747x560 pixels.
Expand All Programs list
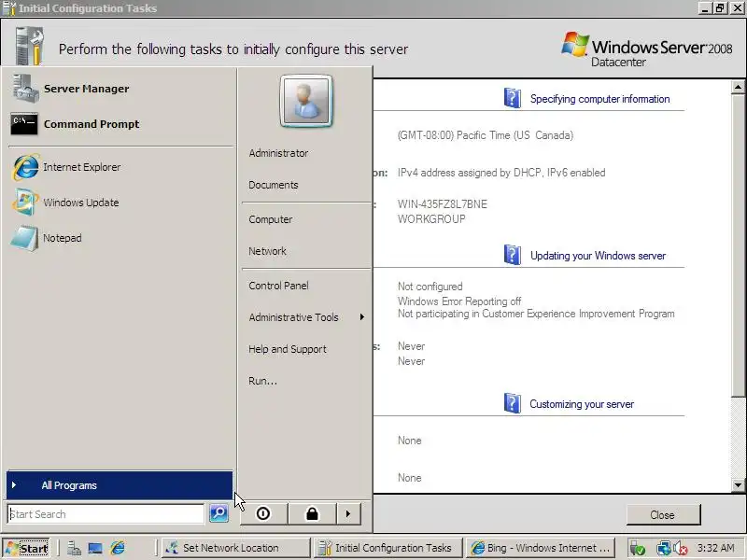(x=120, y=485)
